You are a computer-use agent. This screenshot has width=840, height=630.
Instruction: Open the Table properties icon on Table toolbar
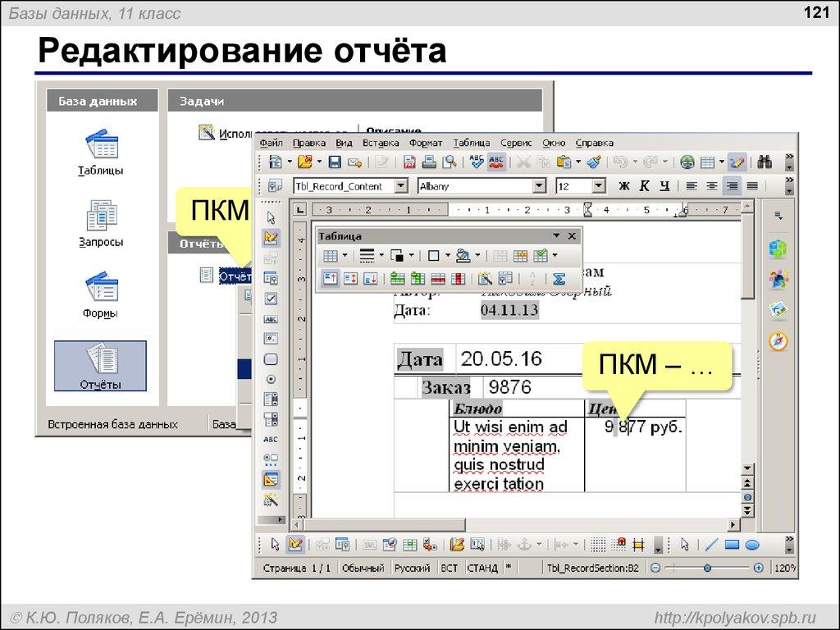tap(504, 279)
